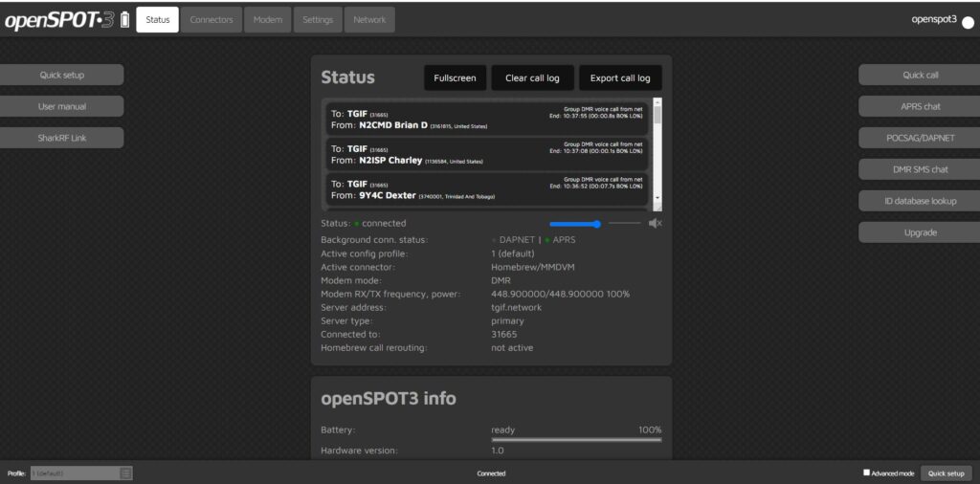The height and width of the screenshot is (484, 980).
Task: Open the Modem tab
Action: coord(268,20)
